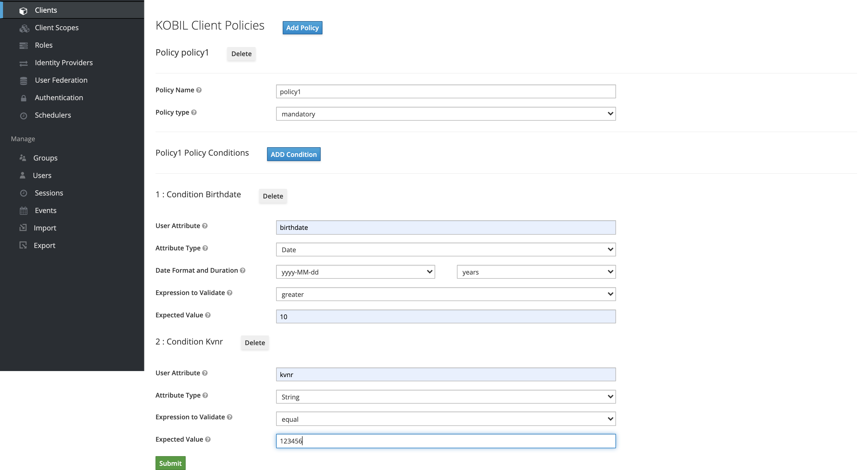Click the Schedulers icon in sidebar
This screenshot has height=470, width=868.
click(23, 115)
